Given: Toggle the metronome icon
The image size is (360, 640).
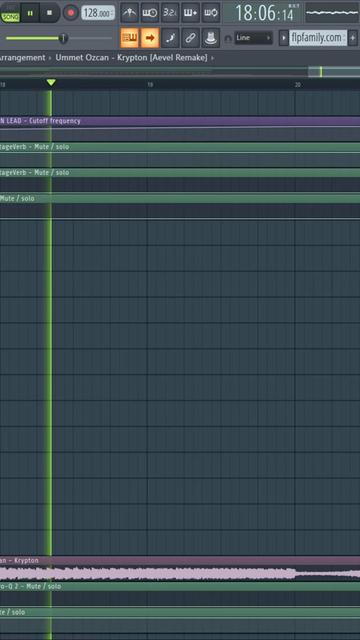Looking at the screenshot, I should (129, 13).
